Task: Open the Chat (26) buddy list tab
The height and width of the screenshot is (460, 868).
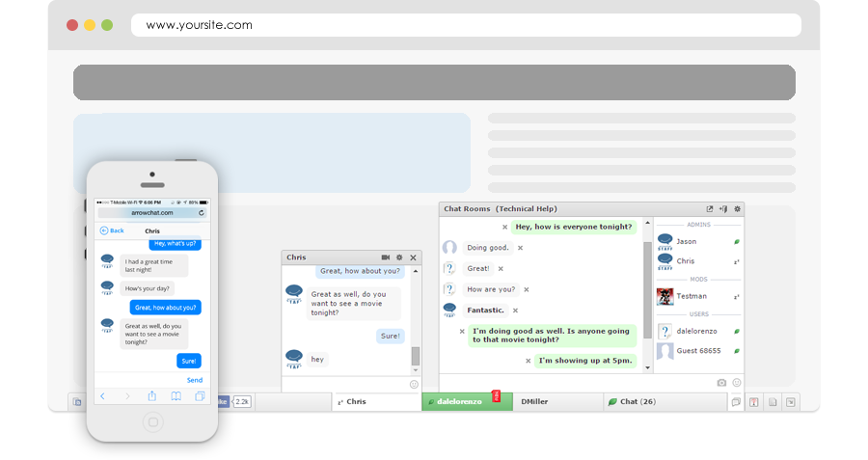Action: [x=665, y=402]
